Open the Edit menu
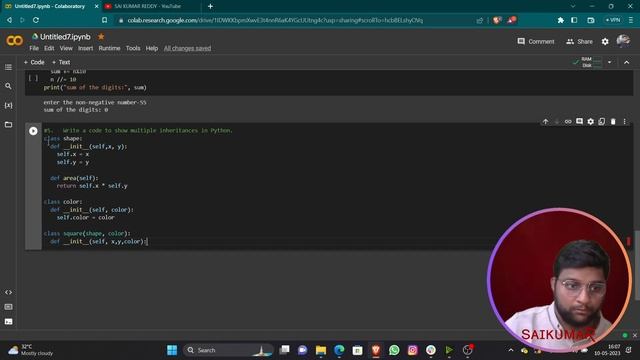Viewport: 640px width, 360px height. tap(49, 48)
